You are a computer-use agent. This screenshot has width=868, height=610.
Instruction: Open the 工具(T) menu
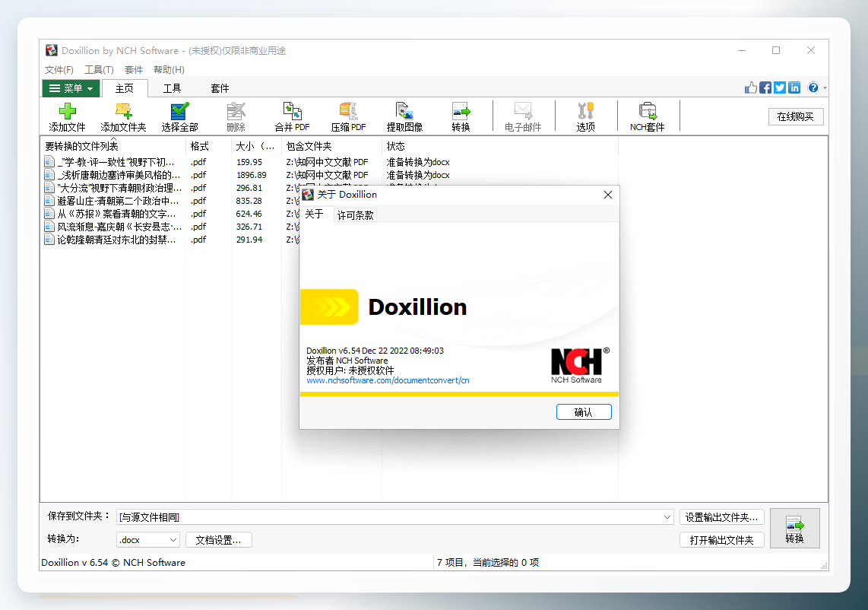(99, 69)
